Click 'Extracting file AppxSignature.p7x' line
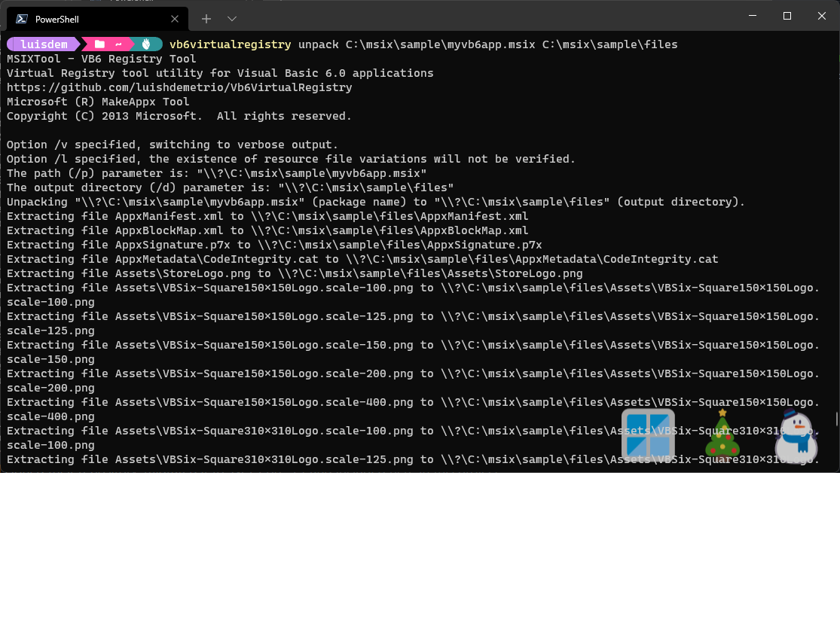The image size is (840, 637). click(274, 245)
